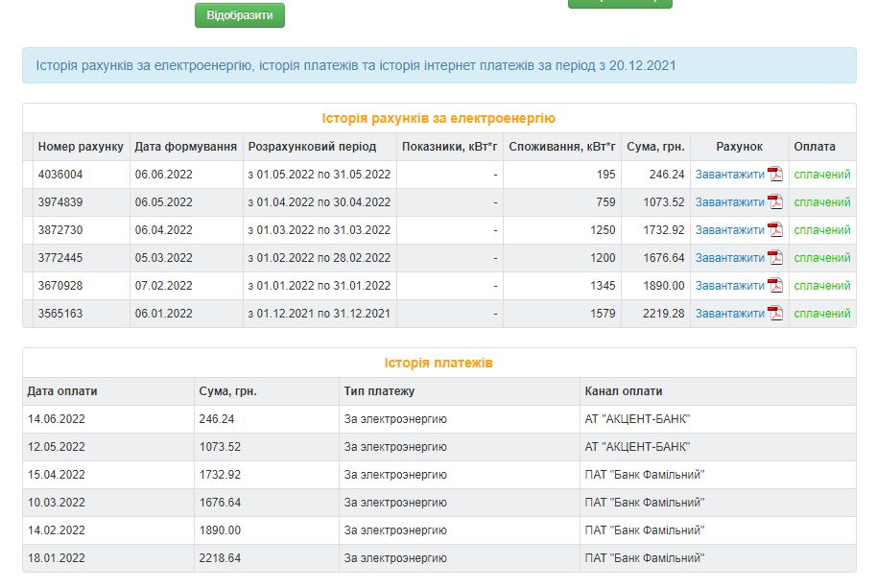Screen dimensions: 876x588
Task: Use Завантажити link for January 2022 invoice
Action: pyautogui.click(x=729, y=286)
